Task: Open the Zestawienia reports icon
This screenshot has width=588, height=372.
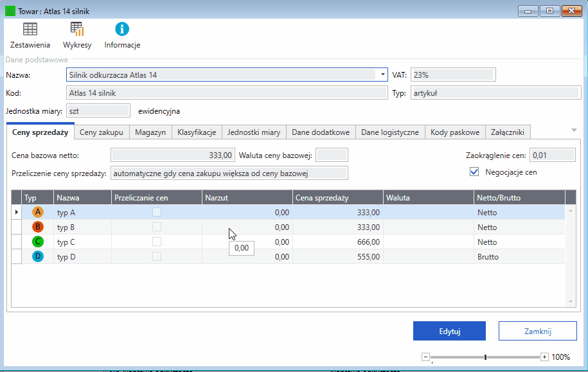Action: point(30,30)
